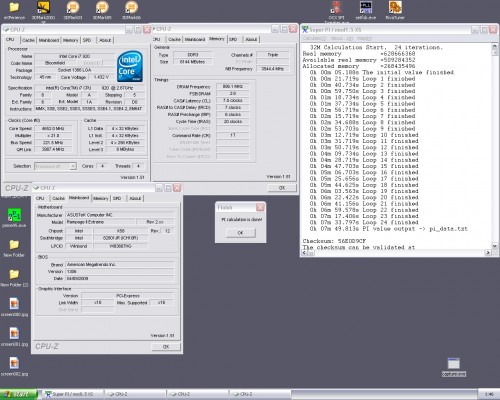Click Manufacturer field 'ASUSTeK Computer INC.'
Viewport: 500px width, 400px height.
coord(120,215)
